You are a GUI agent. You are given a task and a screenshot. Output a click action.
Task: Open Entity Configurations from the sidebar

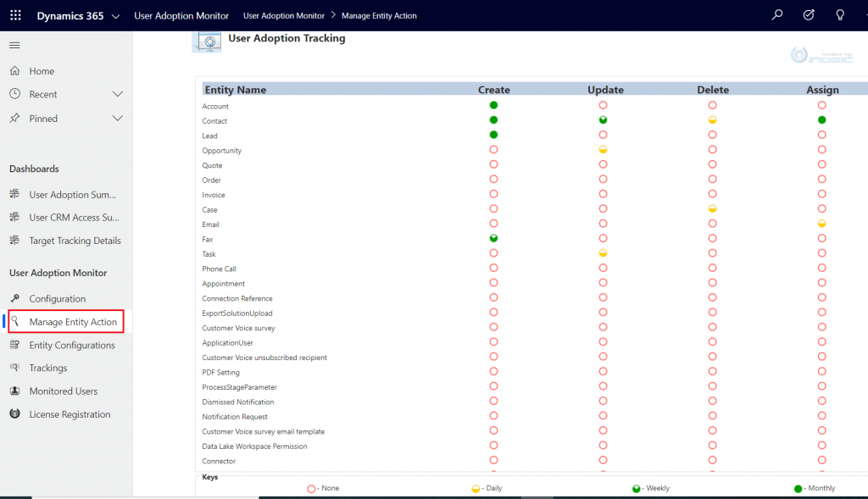[x=75, y=345]
